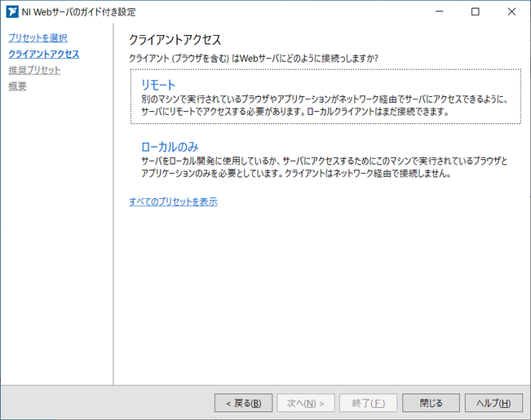Close the window with the X icon
The image size is (531, 420).
pyautogui.click(x=511, y=12)
